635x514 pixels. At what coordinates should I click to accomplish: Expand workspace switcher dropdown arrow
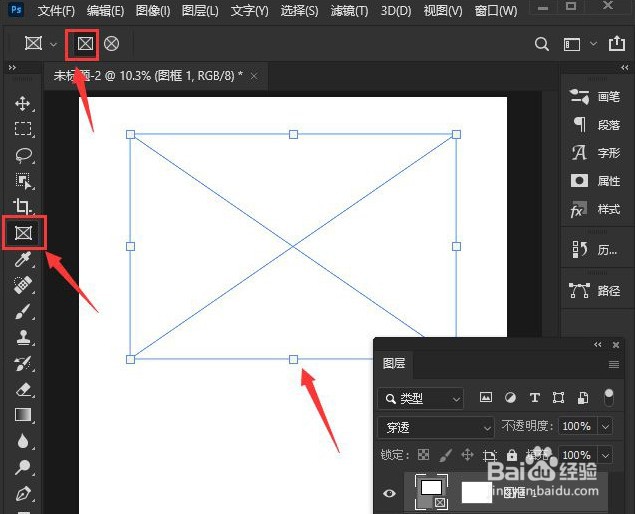pyautogui.click(x=593, y=44)
